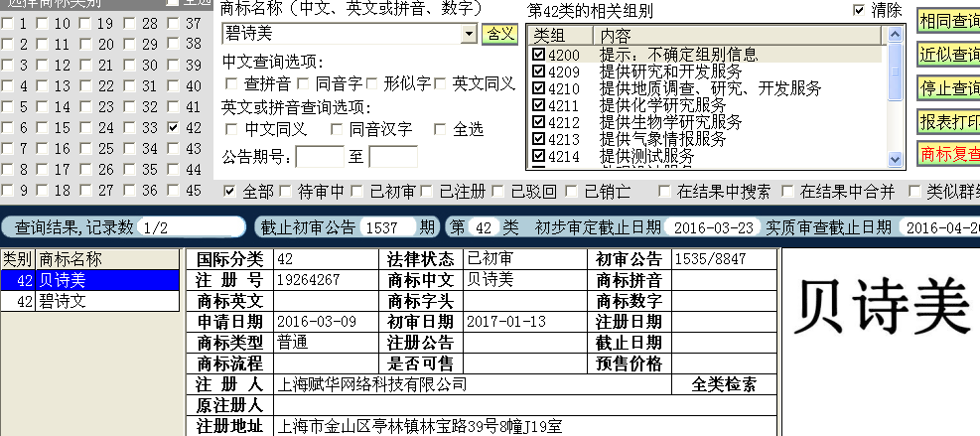Tick the 中文同义 checkbox

tap(231, 129)
